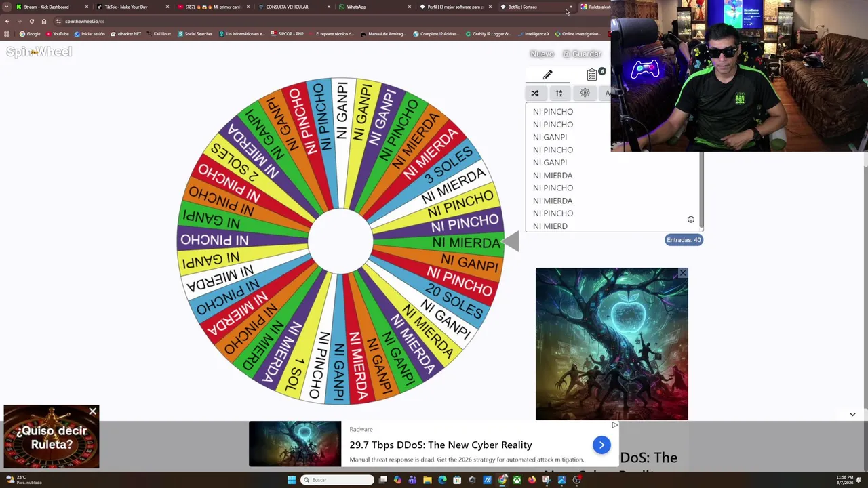Screen dimensions: 868x488
Task: Open the Kali Linux bookmark
Action: 159,34
